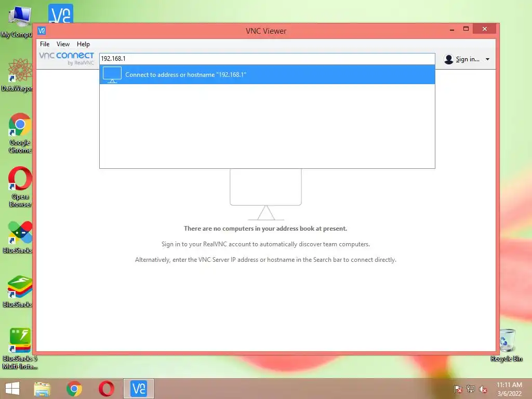Open Opera from the taskbar
Viewport: 532px width, 399px height.
(106, 389)
